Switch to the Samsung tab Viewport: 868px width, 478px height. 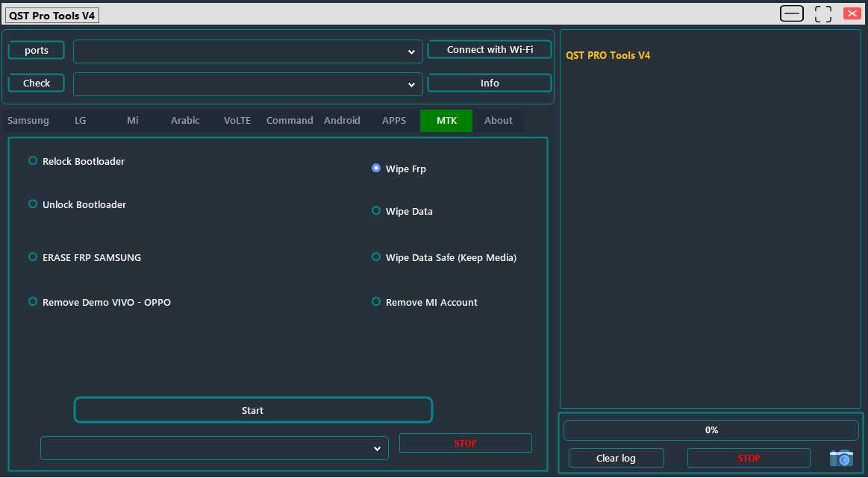click(x=28, y=120)
